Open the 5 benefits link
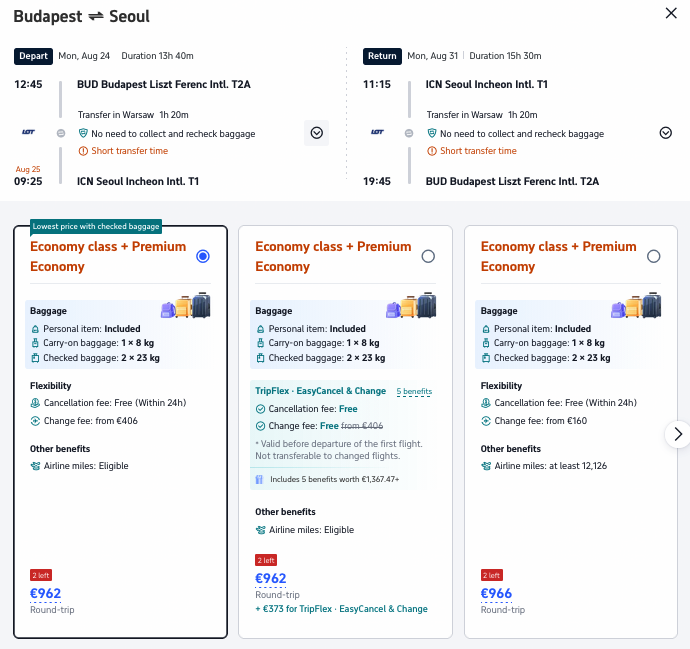690x649 pixels. 414,392
